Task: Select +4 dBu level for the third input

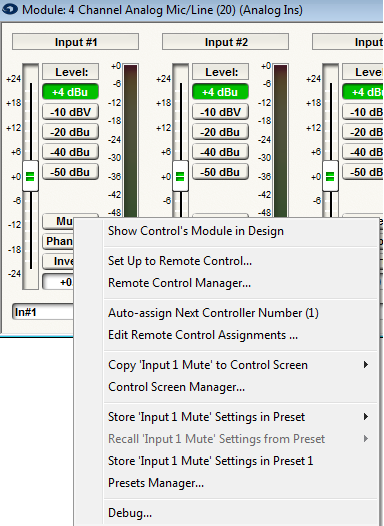Action: pyautogui.click(x=363, y=92)
